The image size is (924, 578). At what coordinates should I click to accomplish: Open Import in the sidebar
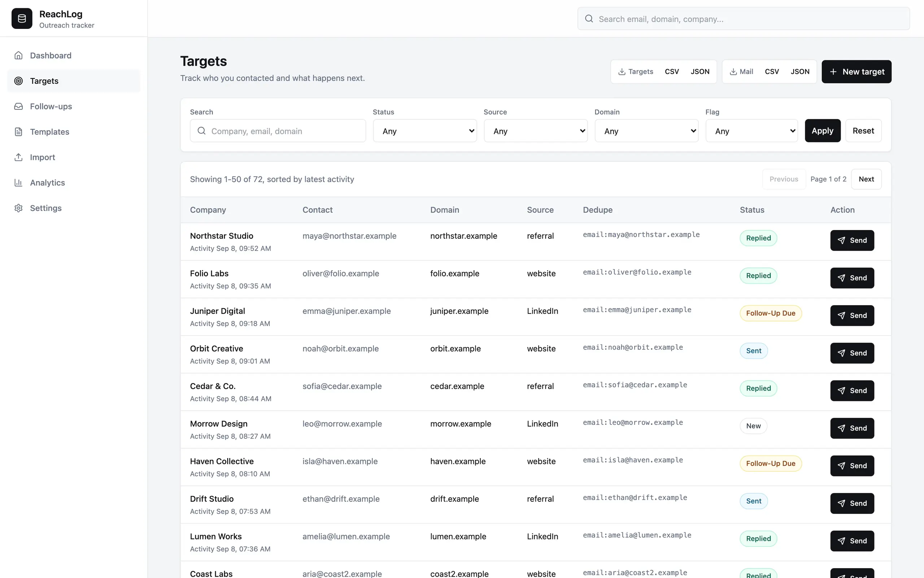pos(74,157)
